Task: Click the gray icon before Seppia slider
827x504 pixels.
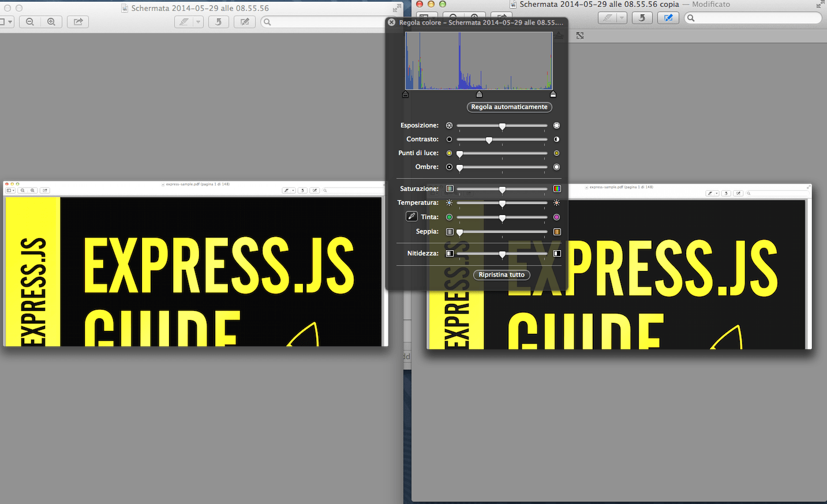Action: point(450,231)
